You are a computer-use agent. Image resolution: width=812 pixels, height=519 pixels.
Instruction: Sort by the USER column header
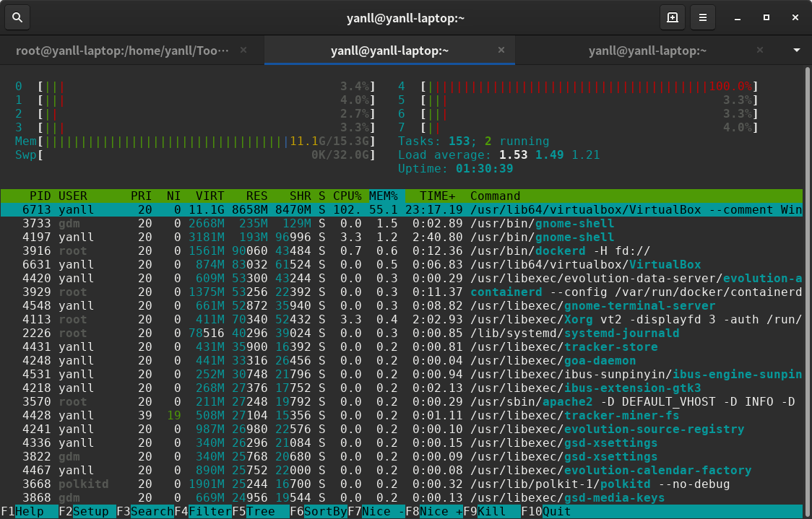72,196
